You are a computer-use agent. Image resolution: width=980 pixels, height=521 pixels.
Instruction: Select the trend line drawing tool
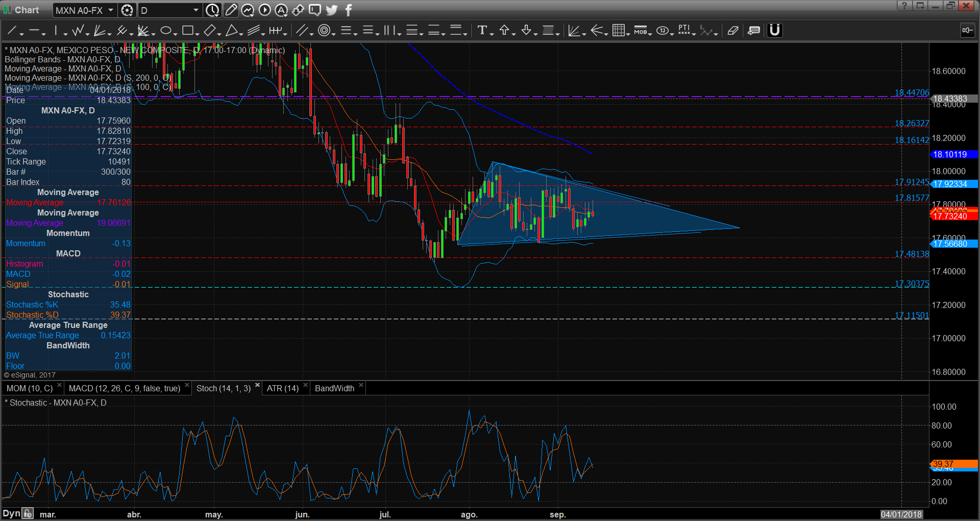(x=12, y=31)
